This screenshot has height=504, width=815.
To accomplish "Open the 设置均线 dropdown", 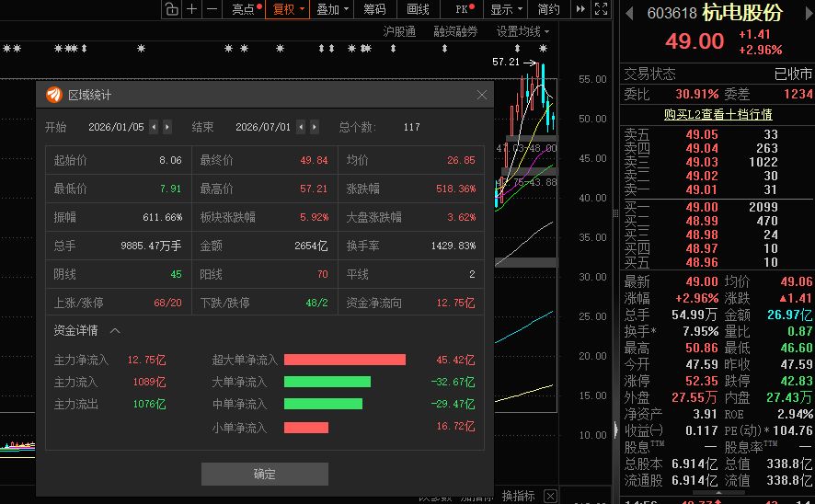I will point(522,31).
